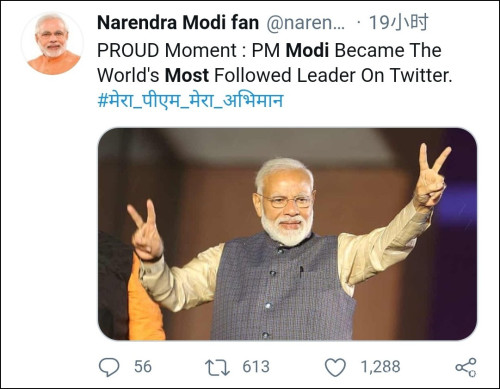Image resolution: width=500 pixels, height=389 pixels.
Task: Click the raised hand on photo's right
Action: (x=432, y=176)
